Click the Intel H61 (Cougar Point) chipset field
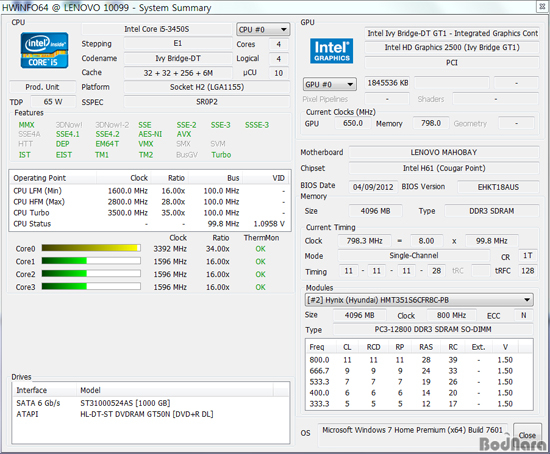 coord(444,168)
